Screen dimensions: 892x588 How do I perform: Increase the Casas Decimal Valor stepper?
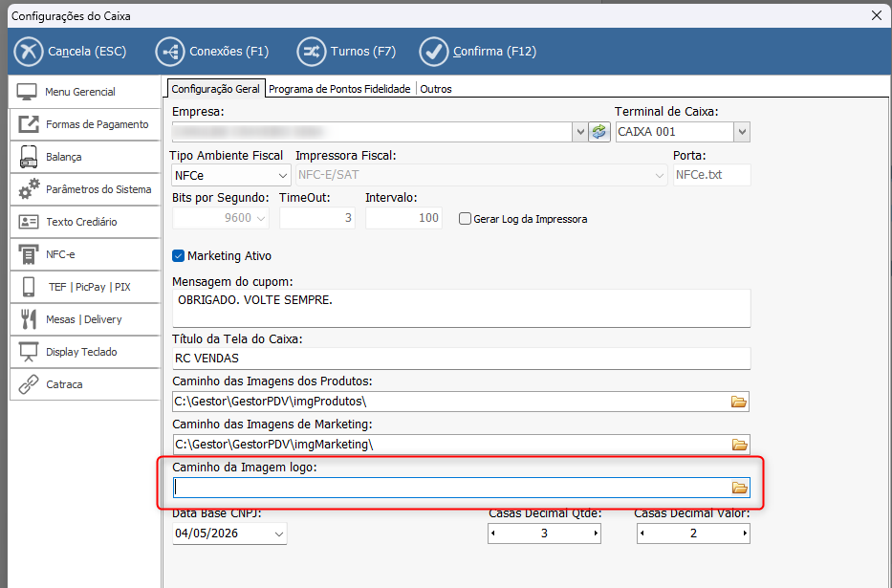(x=744, y=534)
